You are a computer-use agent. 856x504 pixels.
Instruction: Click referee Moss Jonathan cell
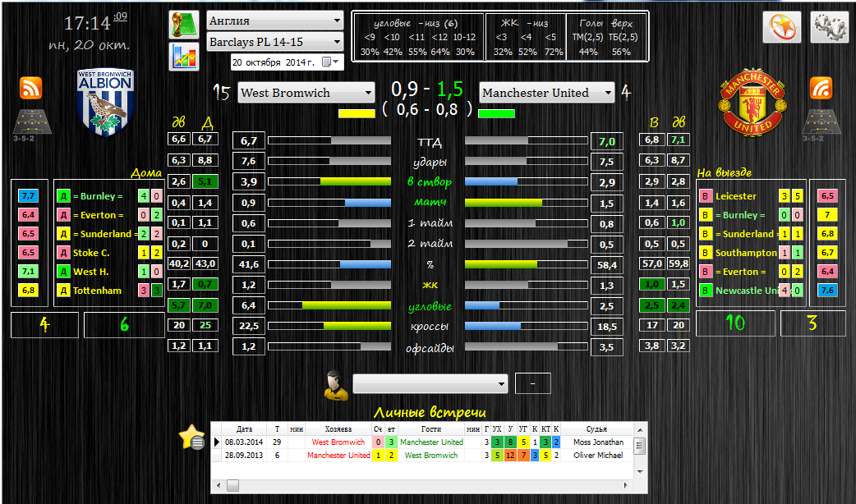(598, 442)
